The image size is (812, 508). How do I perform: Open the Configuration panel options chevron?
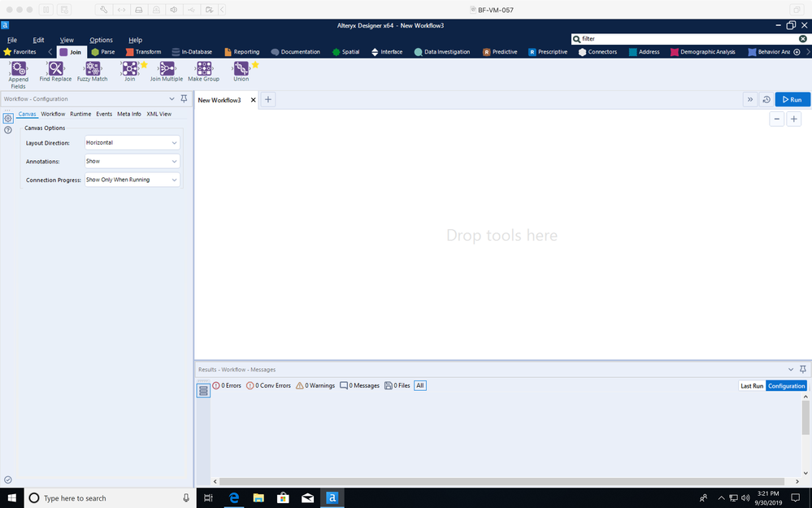pos(172,99)
